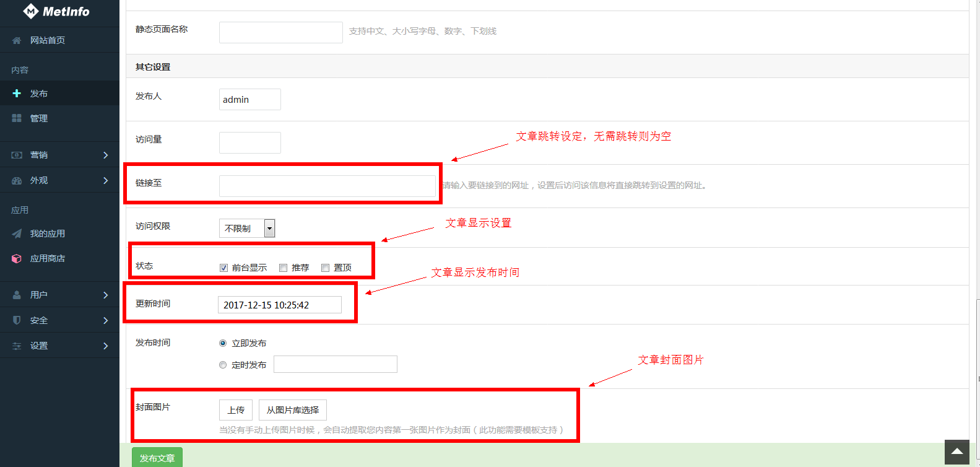
Task: Open 网站首页 in the sidebar
Action: pos(59,40)
